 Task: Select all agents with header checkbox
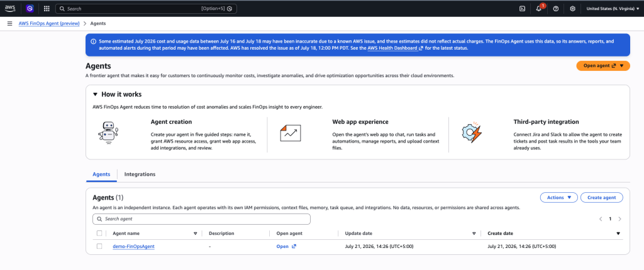pos(99,233)
